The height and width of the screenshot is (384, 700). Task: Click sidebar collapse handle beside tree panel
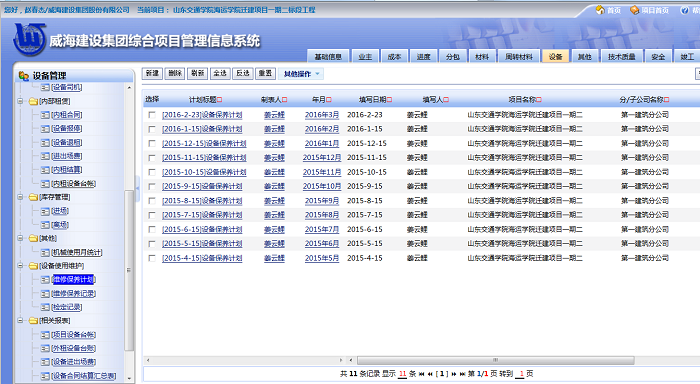click(138, 188)
